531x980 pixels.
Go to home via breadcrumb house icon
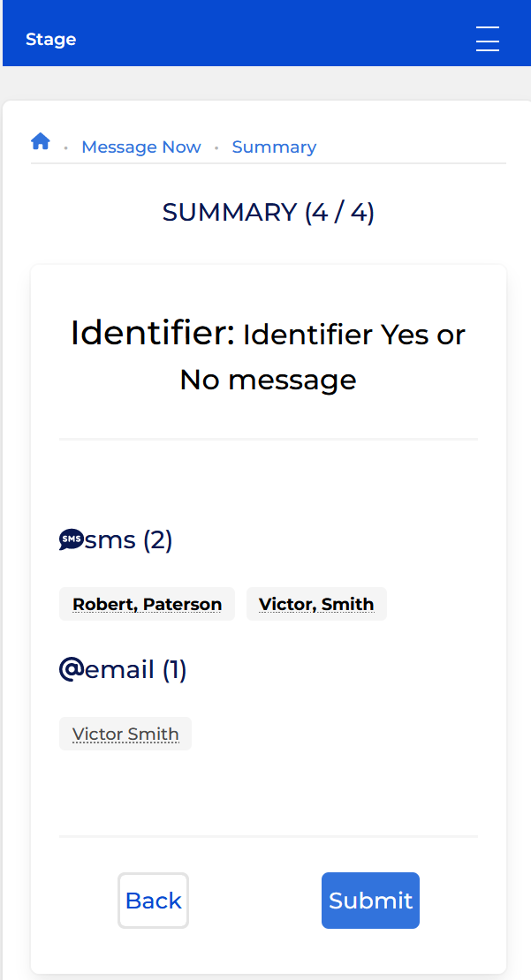41,141
